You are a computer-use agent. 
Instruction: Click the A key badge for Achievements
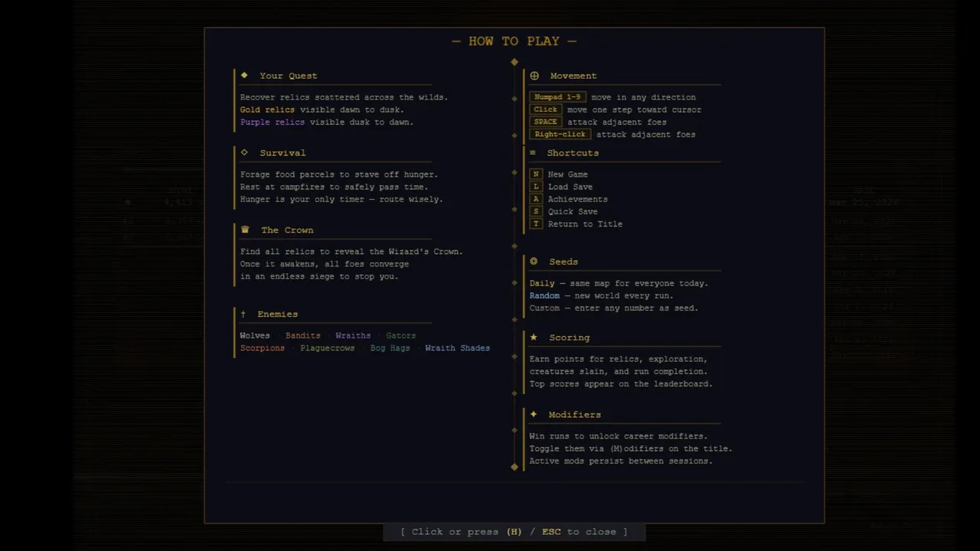pyautogui.click(x=536, y=199)
